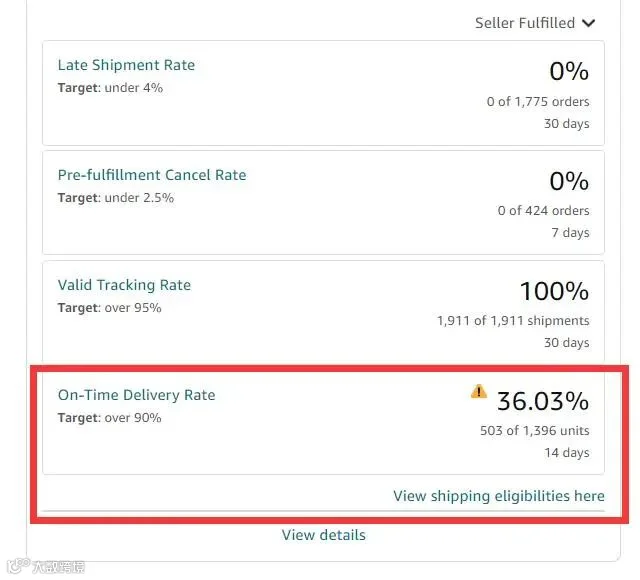This screenshot has height=580, width=640.
Task: Click the 503 of 1,396 units text
Action: tap(535, 431)
